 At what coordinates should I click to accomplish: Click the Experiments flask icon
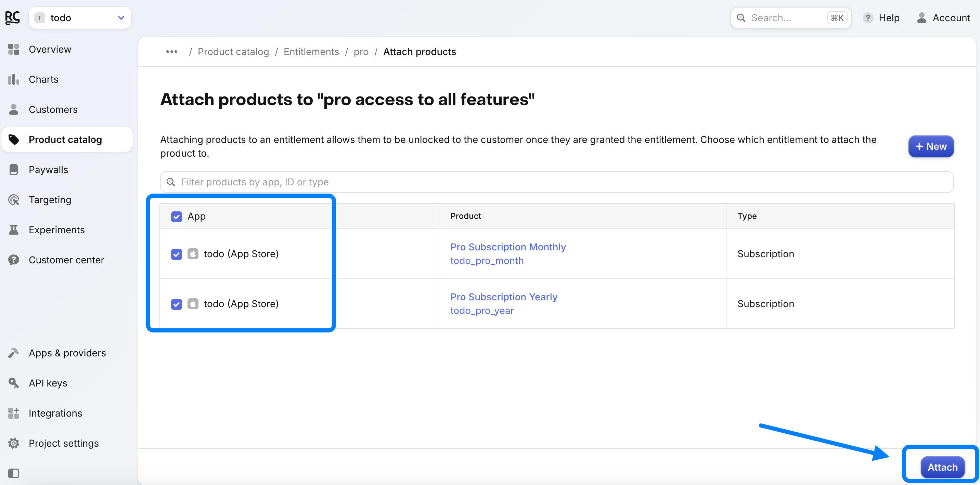click(14, 230)
